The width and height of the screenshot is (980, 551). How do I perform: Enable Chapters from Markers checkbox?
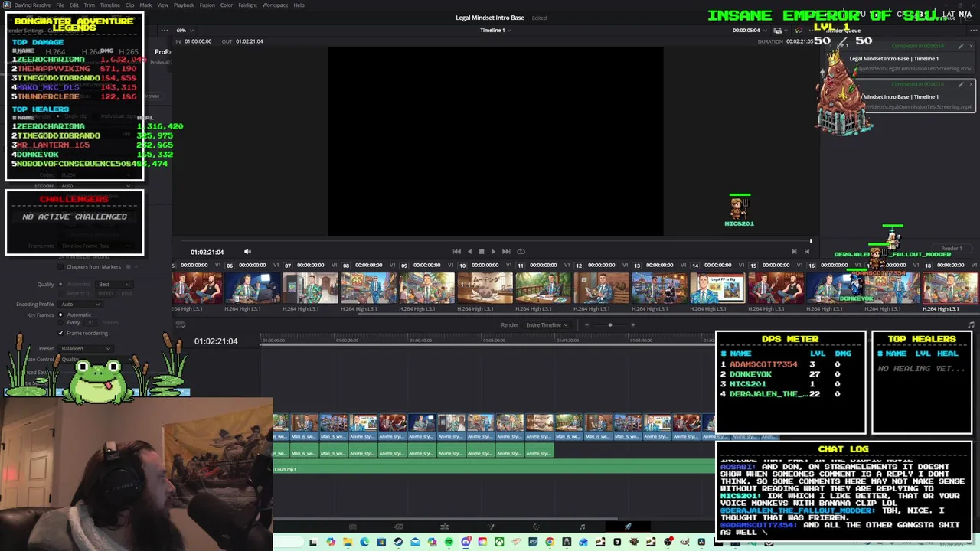pyautogui.click(x=60, y=267)
